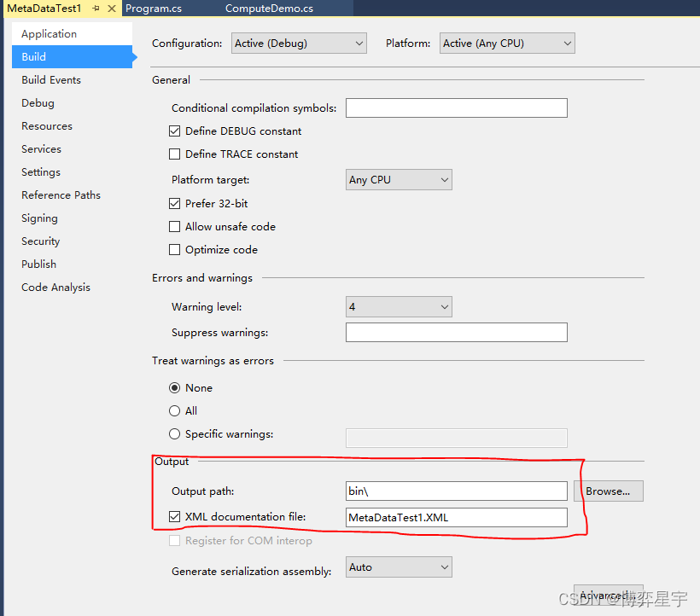Click the Browse button for output path
700x616 pixels.
click(608, 491)
